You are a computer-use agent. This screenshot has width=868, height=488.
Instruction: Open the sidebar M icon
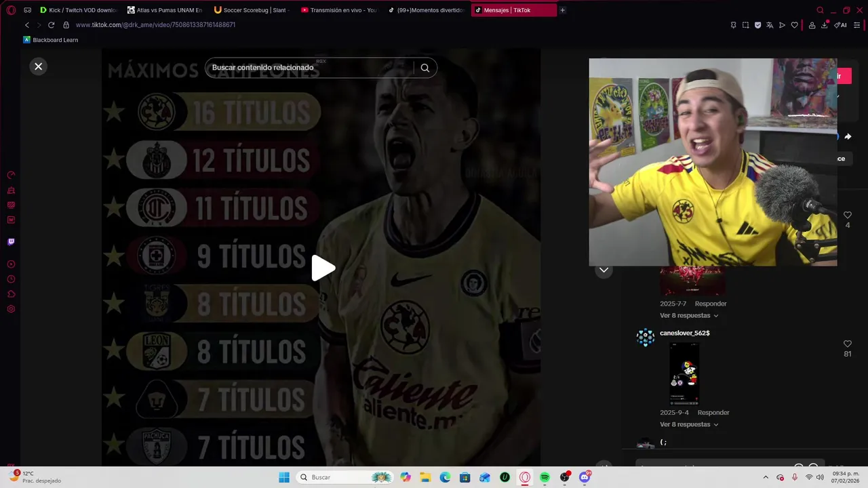point(11,220)
